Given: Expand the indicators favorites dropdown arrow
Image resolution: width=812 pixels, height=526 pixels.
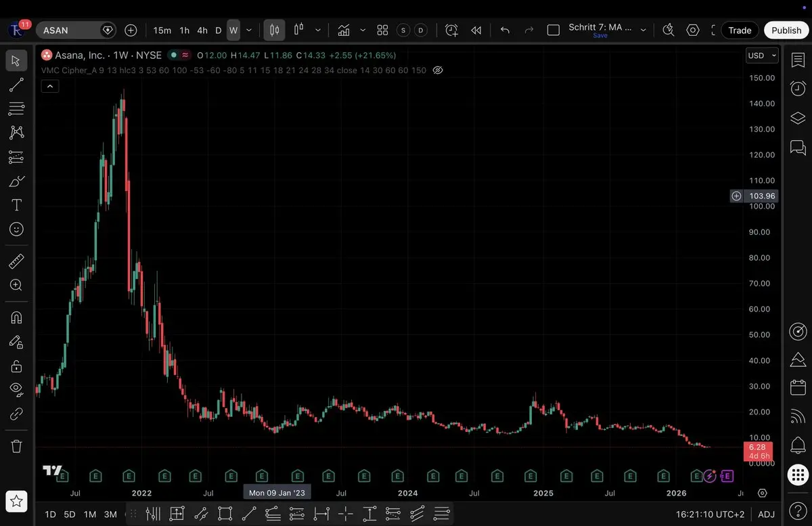Looking at the screenshot, I should 363,30.
